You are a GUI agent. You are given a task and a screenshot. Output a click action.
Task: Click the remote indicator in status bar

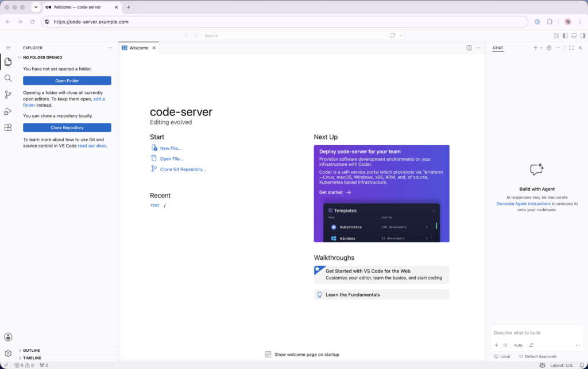pos(6,365)
